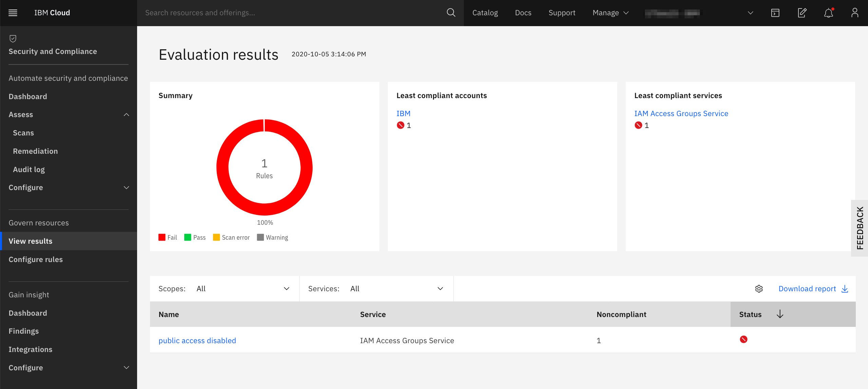Open the user profile avatar icon
Screen dimensions: 868x389
[x=855, y=13]
